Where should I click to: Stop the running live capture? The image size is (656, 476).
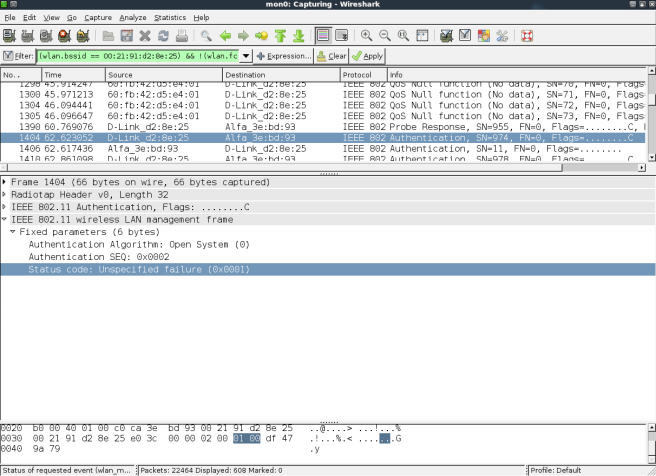coord(63,36)
